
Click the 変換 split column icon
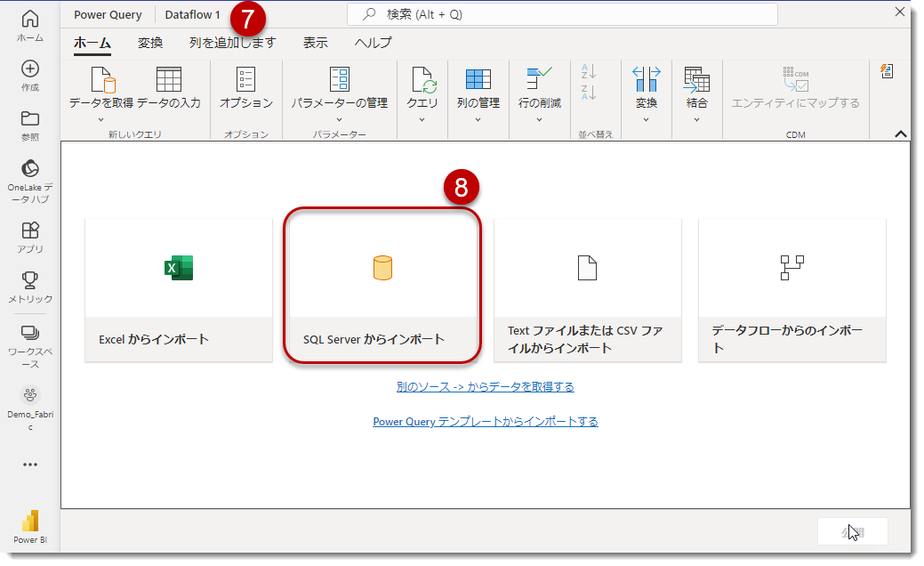click(646, 79)
